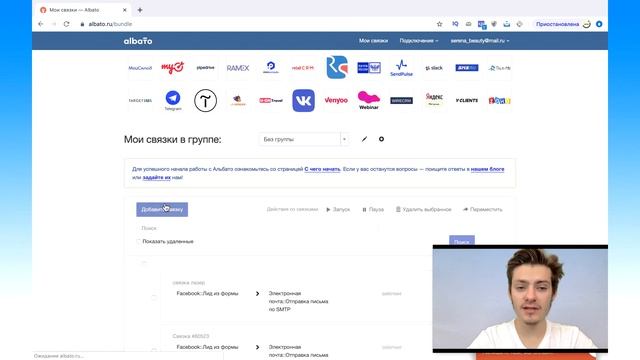Click 'Пауза' to pause selected bundles
The width and height of the screenshot is (640, 360).
click(373, 209)
